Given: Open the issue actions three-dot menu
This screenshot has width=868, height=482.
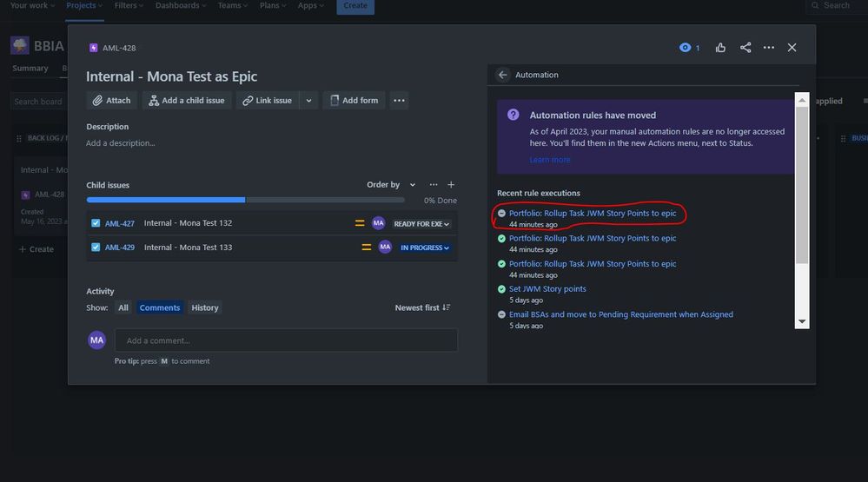Looking at the screenshot, I should 768,48.
